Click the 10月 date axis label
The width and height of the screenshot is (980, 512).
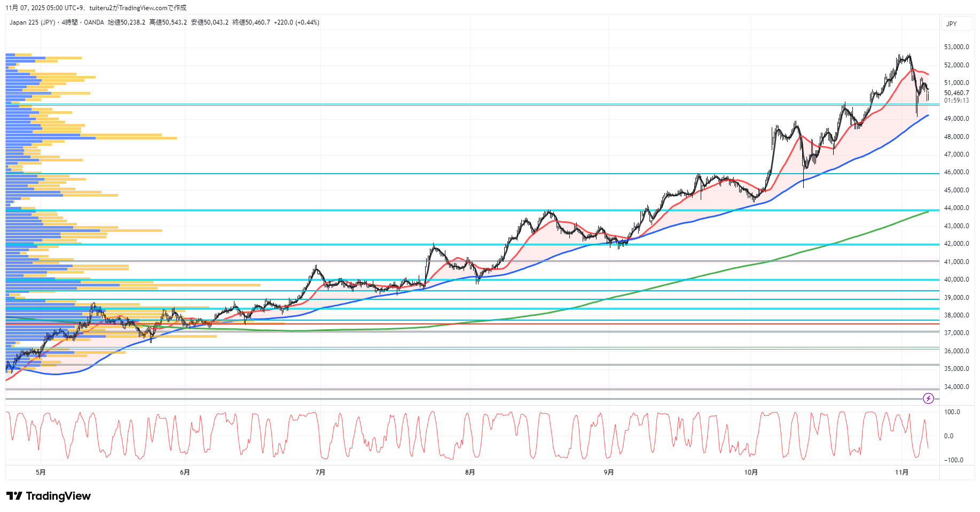pyautogui.click(x=751, y=472)
